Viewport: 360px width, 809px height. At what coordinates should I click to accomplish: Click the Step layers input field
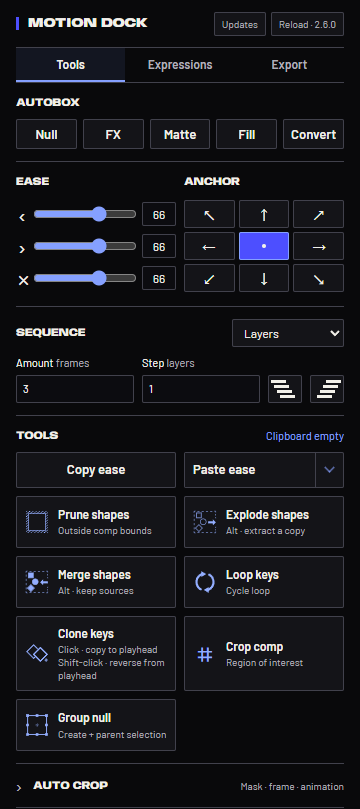(201, 389)
